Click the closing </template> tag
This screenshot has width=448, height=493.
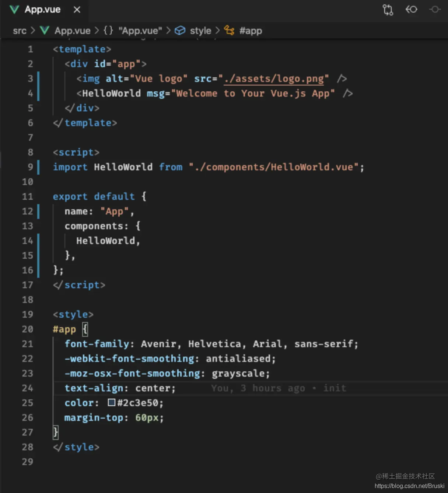tap(85, 123)
